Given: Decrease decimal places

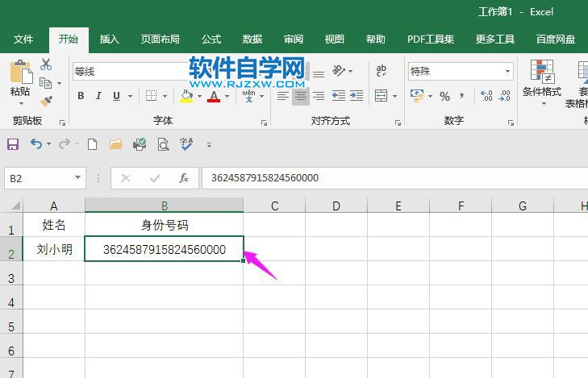Looking at the screenshot, I should coord(504,96).
